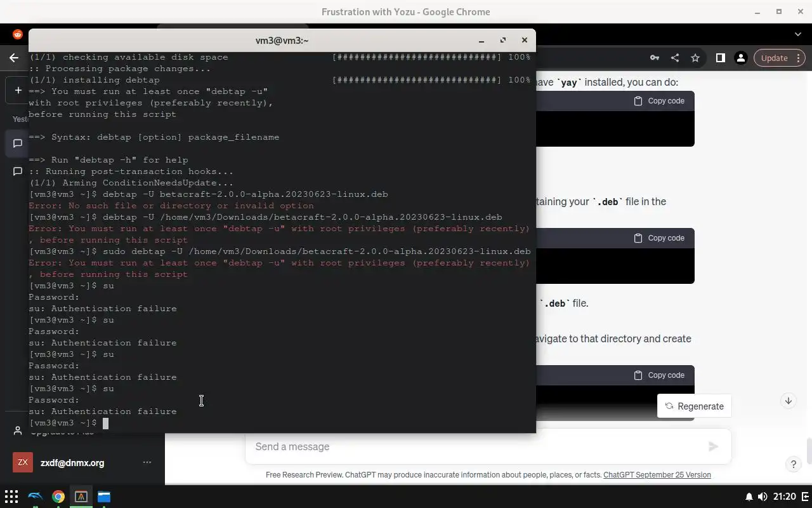
Task: Click the white line 'with root privileges (preferably recently),'
Action: point(151,103)
